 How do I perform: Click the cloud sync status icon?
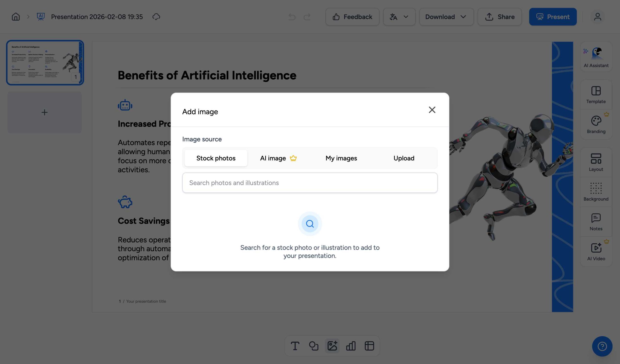coord(156,17)
